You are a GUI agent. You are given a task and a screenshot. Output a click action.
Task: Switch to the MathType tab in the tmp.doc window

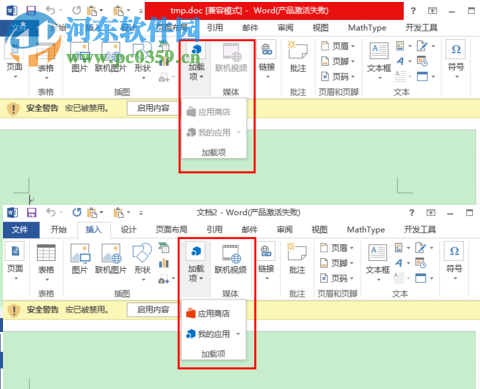[x=367, y=28]
